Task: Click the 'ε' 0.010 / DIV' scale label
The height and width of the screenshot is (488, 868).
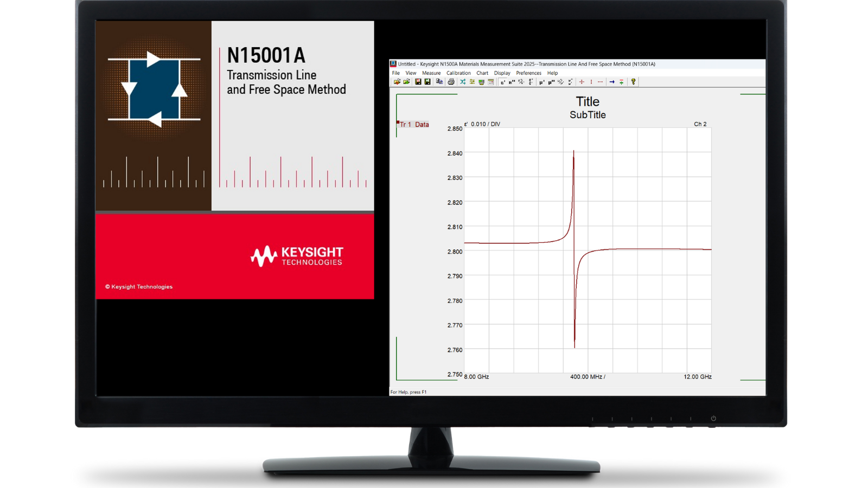Action: click(x=482, y=124)
